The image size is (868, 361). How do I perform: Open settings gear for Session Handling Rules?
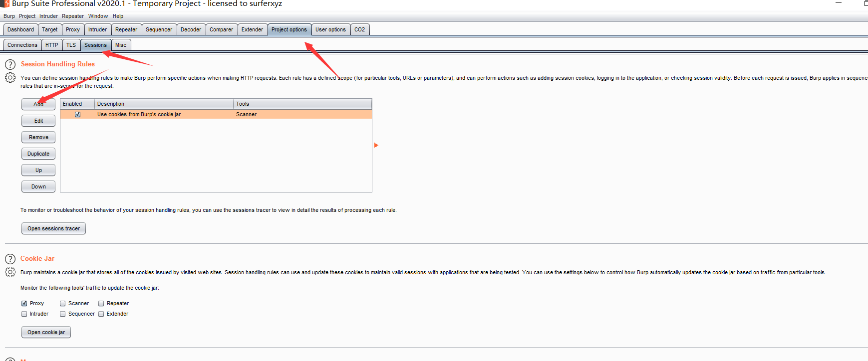point(10,78)
